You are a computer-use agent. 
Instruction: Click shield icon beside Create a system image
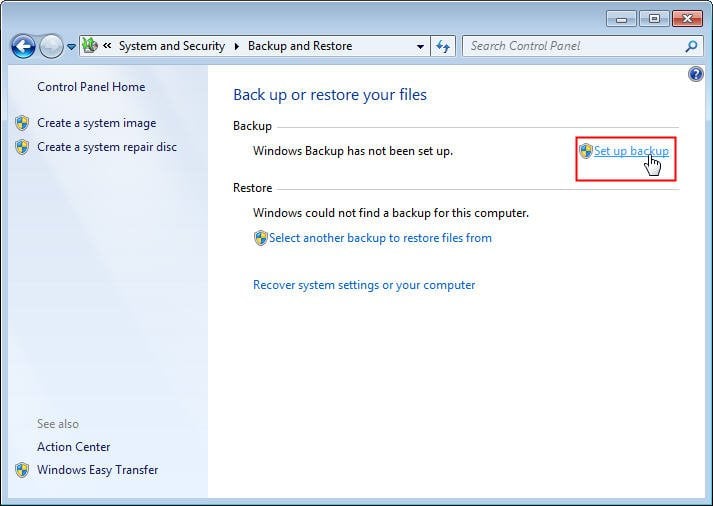click(x=22, y=123)
